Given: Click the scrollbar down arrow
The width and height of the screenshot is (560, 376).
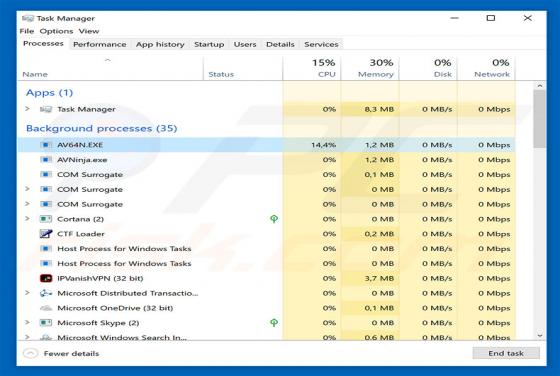Looking at the screenshot, I should point(540,336).
